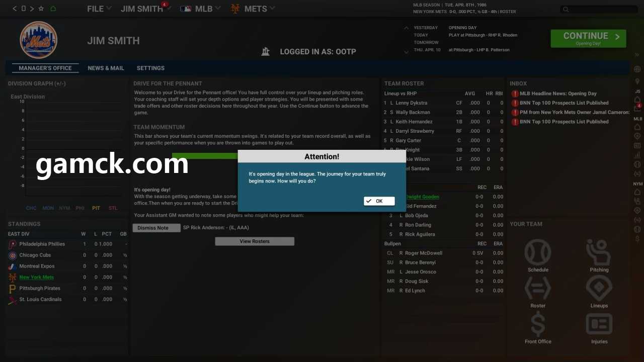
Task: Click home icon under JS sidebar label
Action: 637,100
